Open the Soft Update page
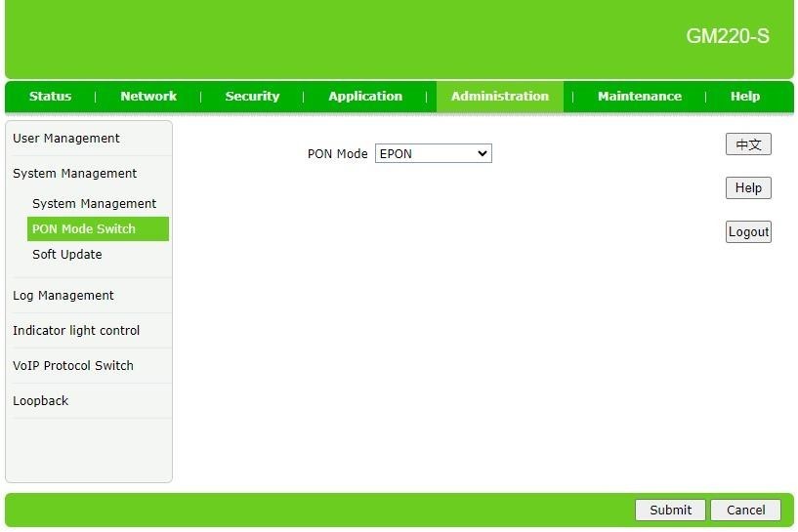The height and width of the screenshot is (532, 798). pyautogui.click(x=67, y=255)
